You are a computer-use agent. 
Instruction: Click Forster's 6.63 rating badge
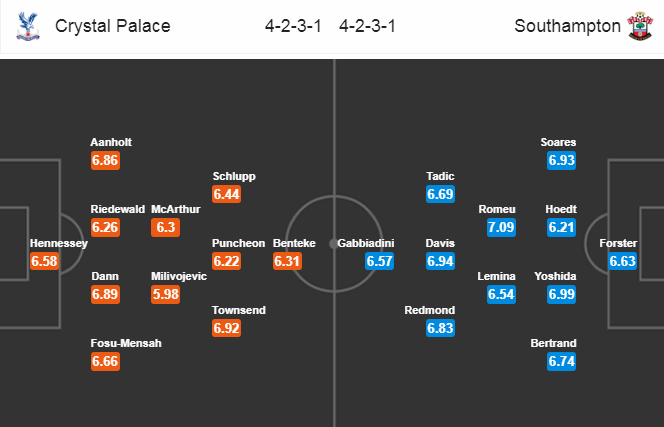[622, 261]
